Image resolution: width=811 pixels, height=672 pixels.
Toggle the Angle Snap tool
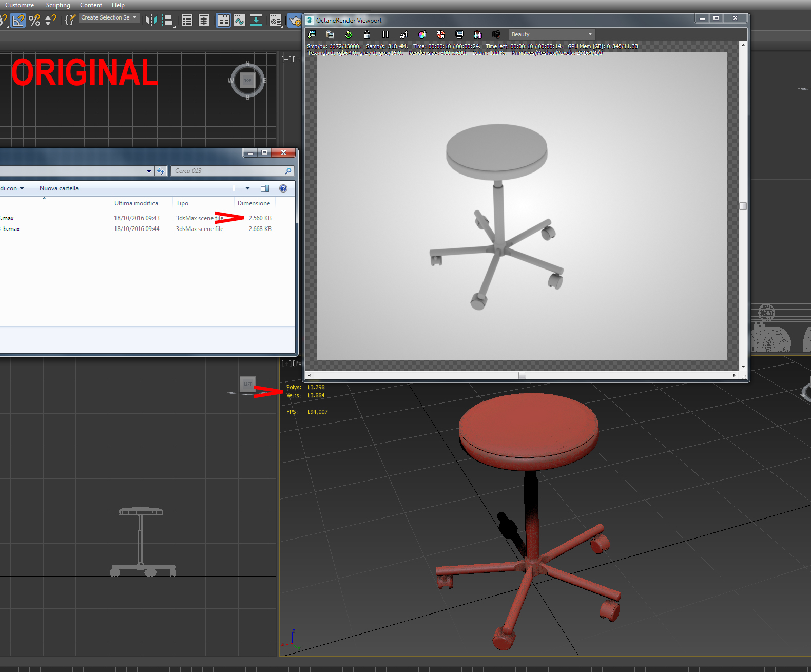tap(18, 20)
